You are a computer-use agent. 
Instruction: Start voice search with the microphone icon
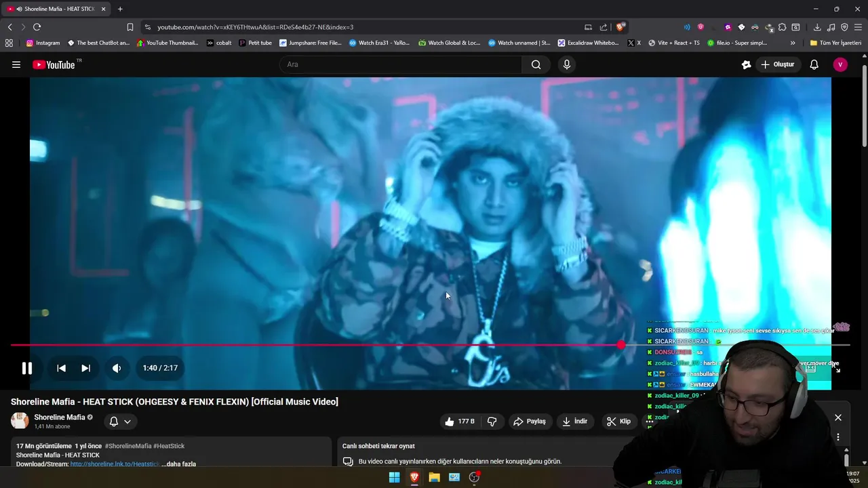(567, 64)
